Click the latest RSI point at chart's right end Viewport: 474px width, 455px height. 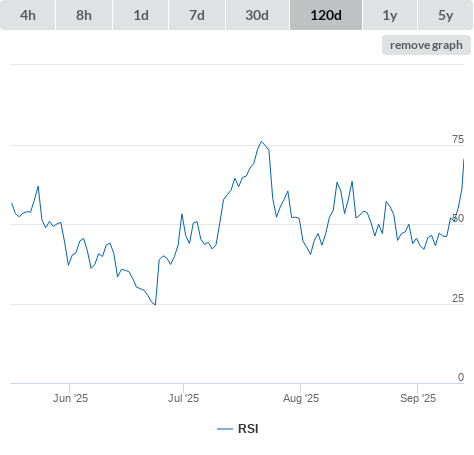pyautogui.click(x=464, y=160)
